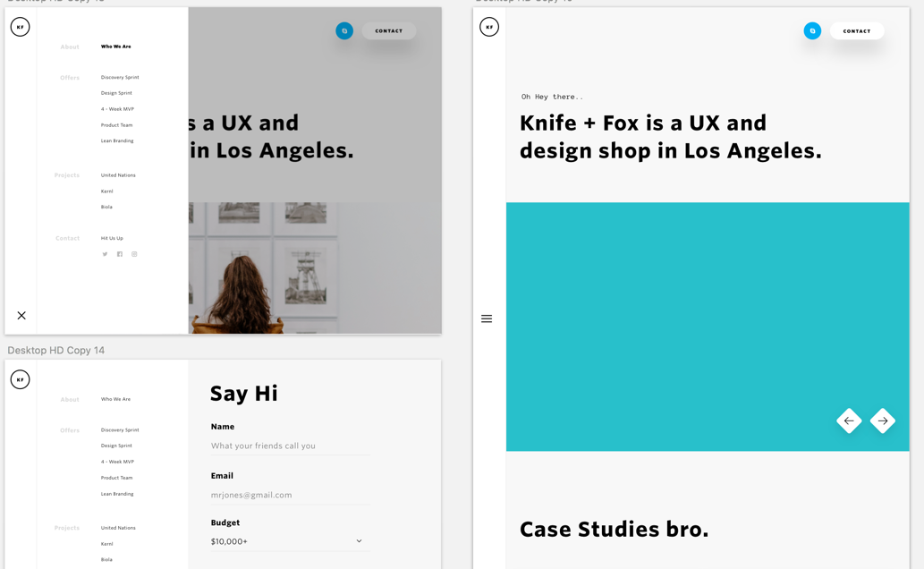Open 'Biola' project in photo artboard menu

tap(106, 207)
